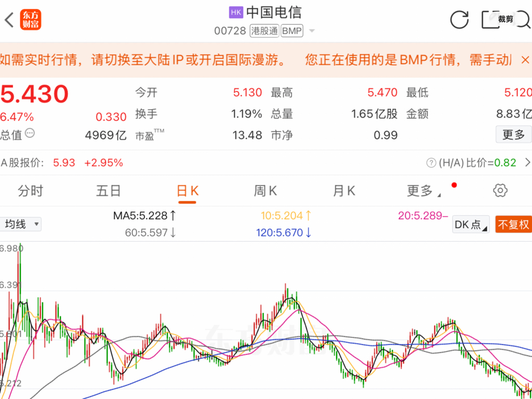Image resolution: width=532 pixels, height=399 pixels.
Task: Toggle the 不复权 adjustment button
Action: (x=513, y=224)
